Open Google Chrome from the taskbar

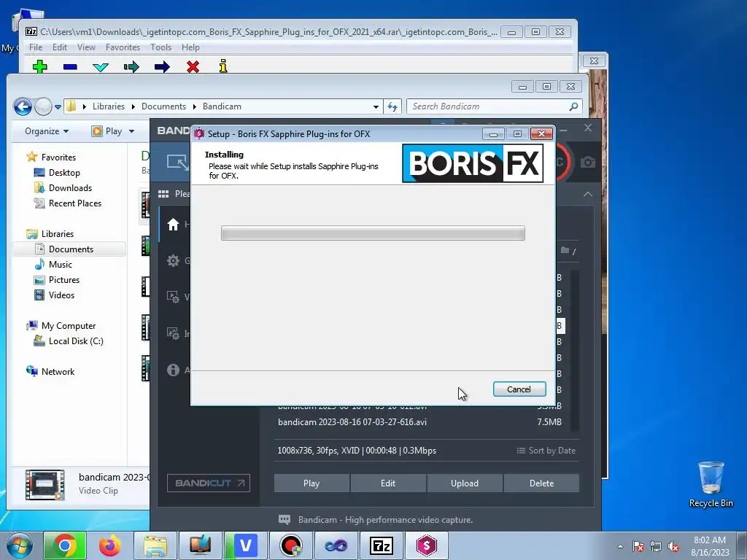(x=65, y=545)
